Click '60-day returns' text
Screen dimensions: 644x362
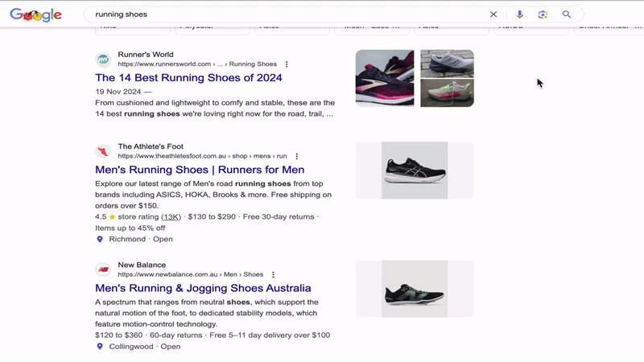coord(175,335)
